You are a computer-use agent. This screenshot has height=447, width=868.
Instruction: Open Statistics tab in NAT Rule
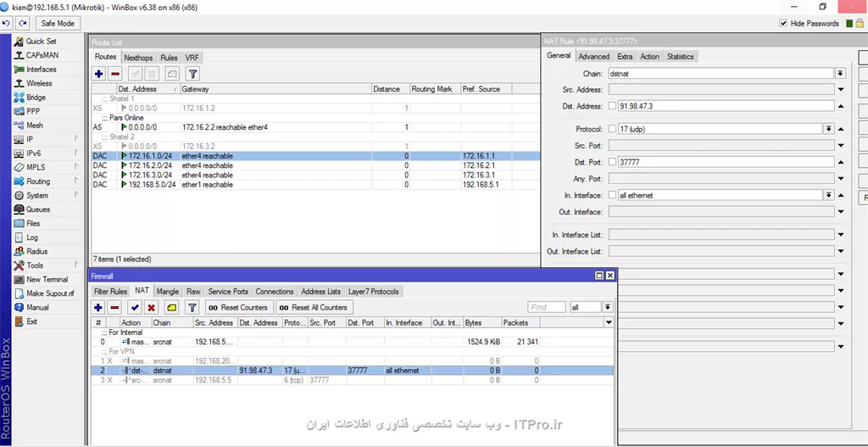click(681, 57)
